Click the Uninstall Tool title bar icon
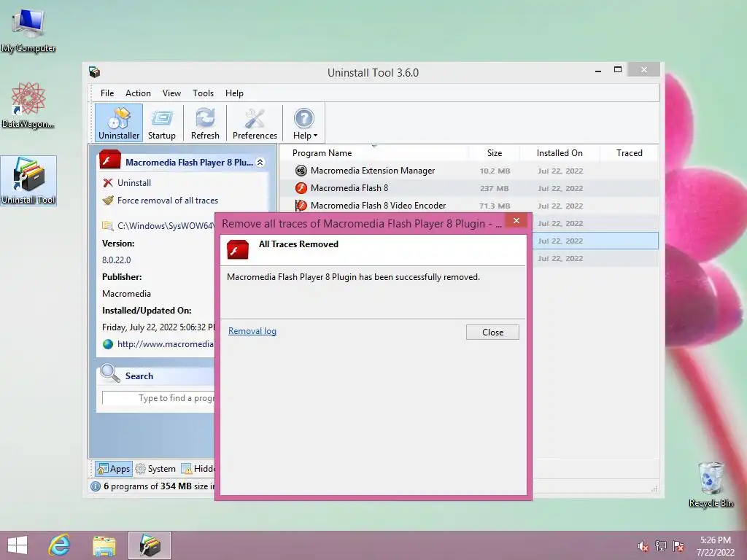 click(x=94, y=72)
